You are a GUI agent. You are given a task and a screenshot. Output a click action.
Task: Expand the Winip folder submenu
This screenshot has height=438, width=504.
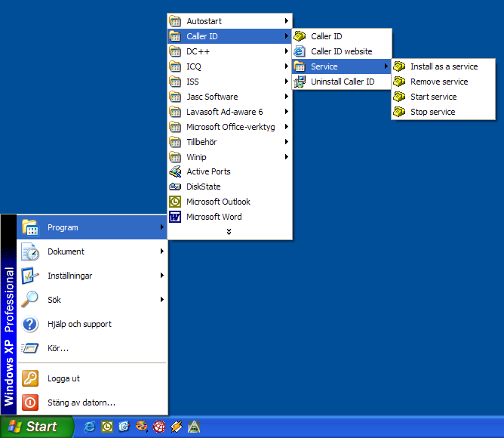229,157
